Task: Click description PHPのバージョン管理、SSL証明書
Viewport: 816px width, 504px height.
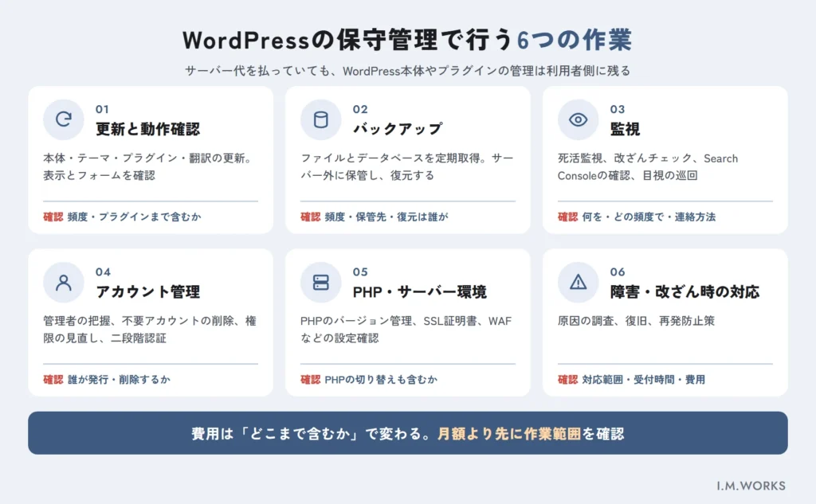Action: (406, 330)
